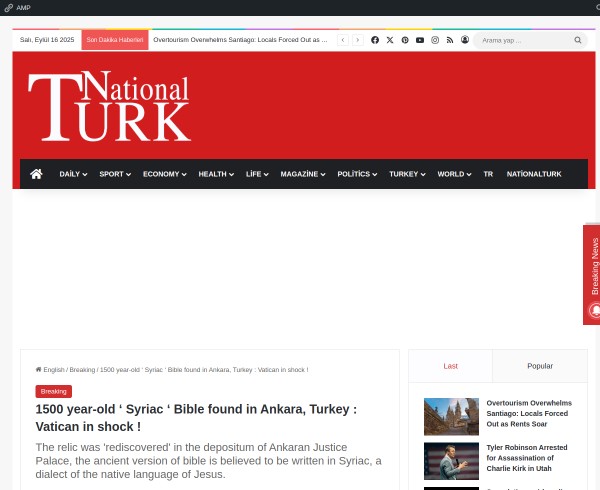This screenshot has height=490, width=600.
Task: Expand the DAILY menu
Action: coord(73,174)
